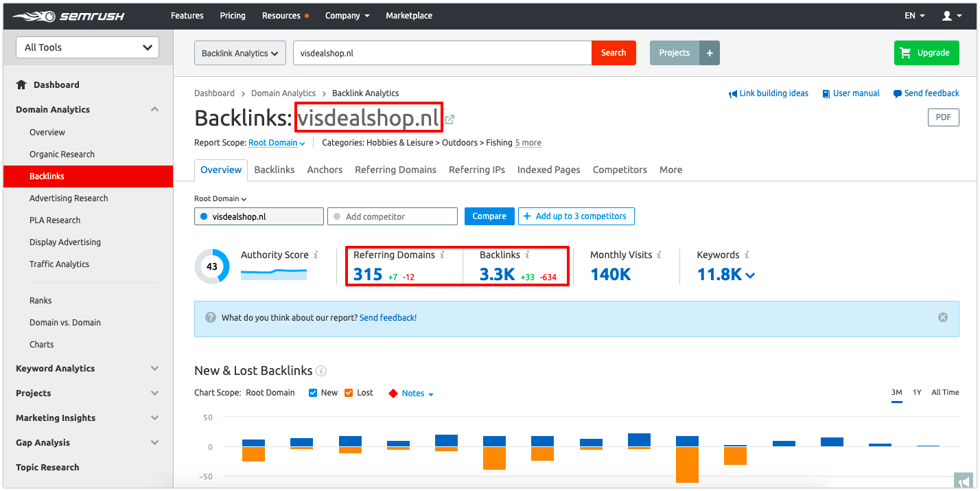980x491 pixels.
Task: Close the feedback banner with X icon
Action: tap(942, 317)
